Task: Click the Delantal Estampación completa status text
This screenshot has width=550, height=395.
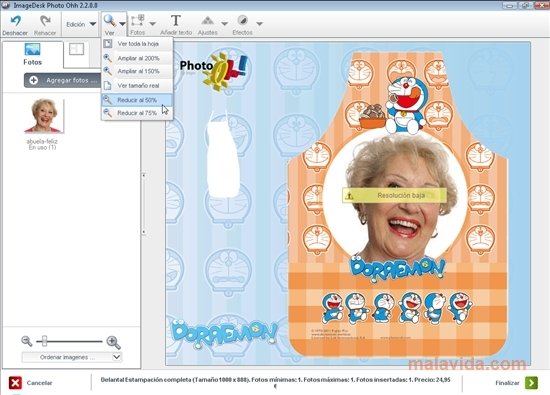Action: pos(275,382)
